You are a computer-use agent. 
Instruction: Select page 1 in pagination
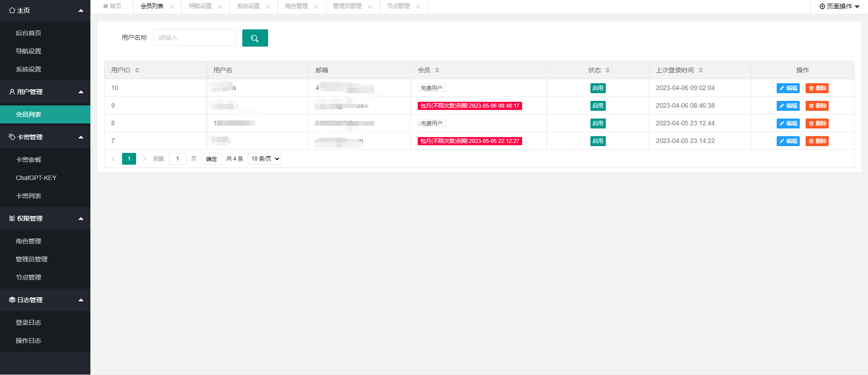(x=129, y=159)
